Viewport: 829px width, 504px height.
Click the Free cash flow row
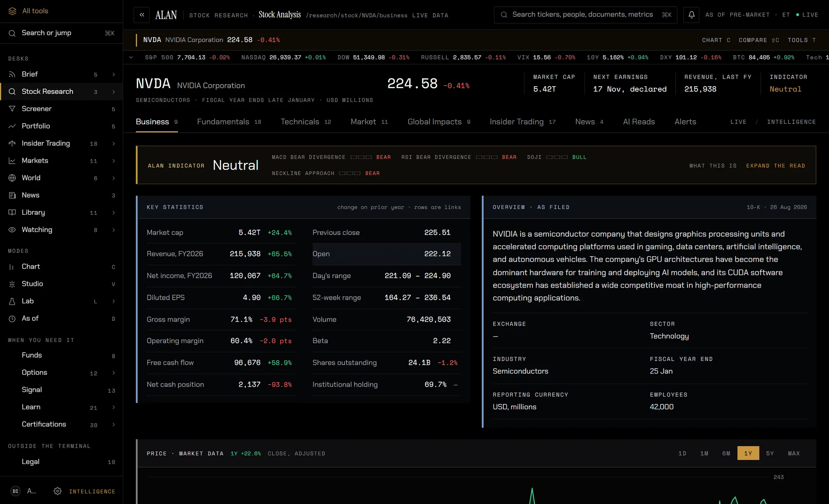coord(221,363)
